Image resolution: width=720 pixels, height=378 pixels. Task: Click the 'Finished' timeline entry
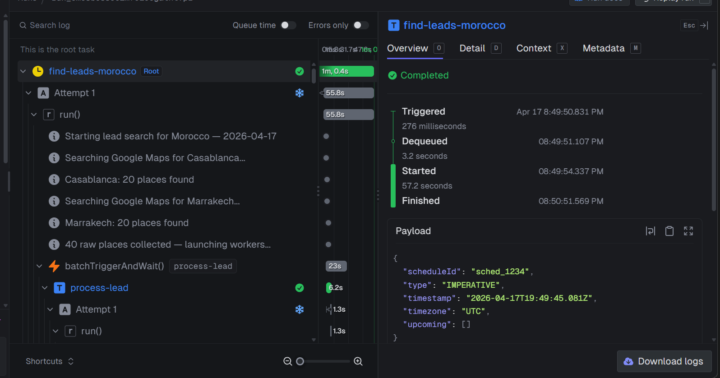tap(421, 201)
